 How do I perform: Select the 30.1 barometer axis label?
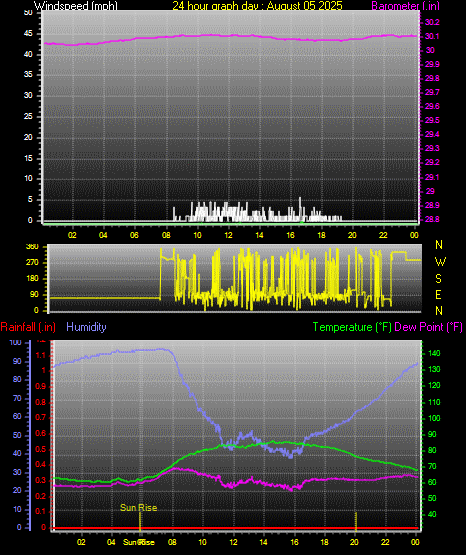click(x=432, y=36)
